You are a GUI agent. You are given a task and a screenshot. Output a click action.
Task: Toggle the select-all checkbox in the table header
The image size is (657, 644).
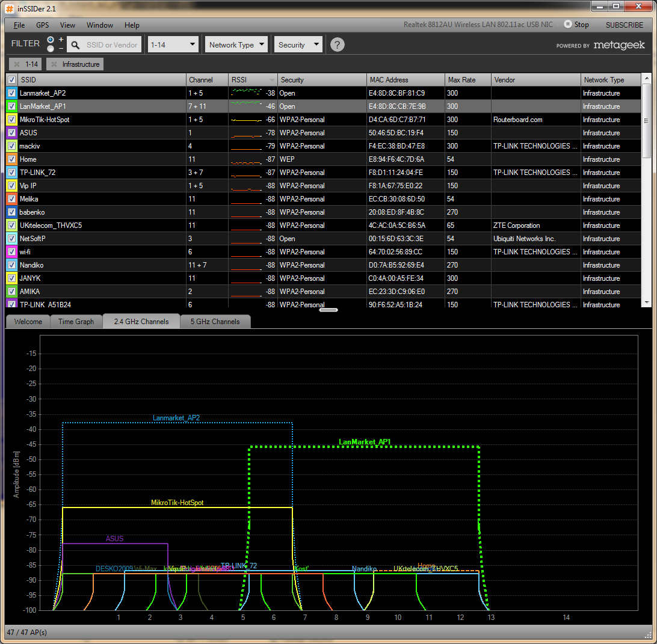point(11,80)
